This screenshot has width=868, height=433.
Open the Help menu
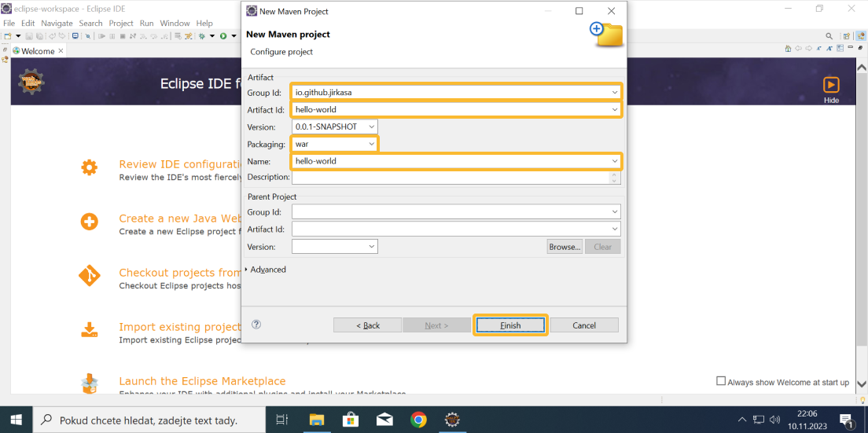(204, 24)
